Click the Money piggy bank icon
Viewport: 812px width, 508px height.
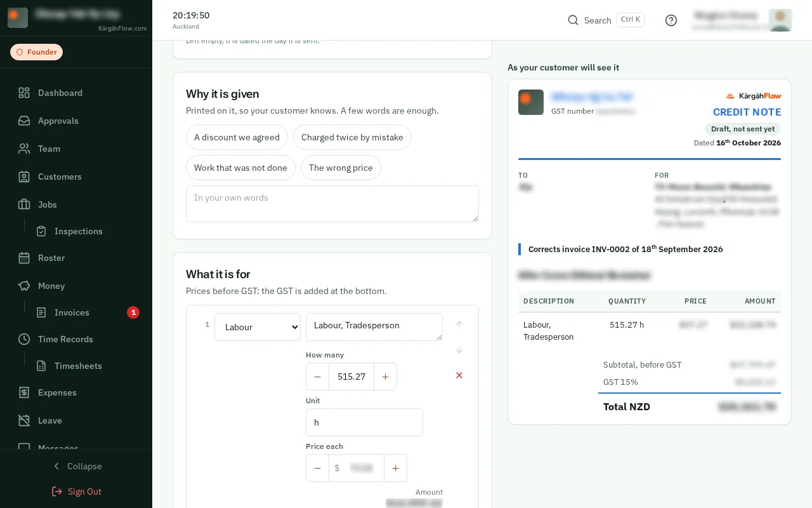(x=24, y=286)
